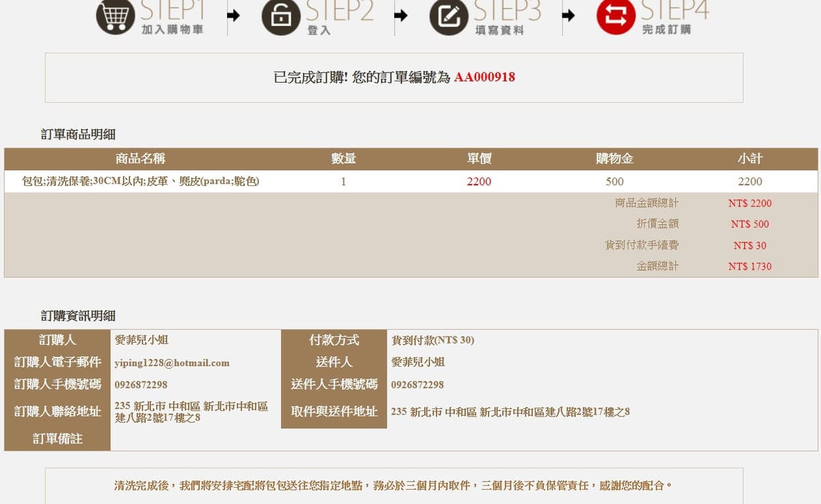
Task: Click the red STEP4 order complete icon
Action: point(616,16)
